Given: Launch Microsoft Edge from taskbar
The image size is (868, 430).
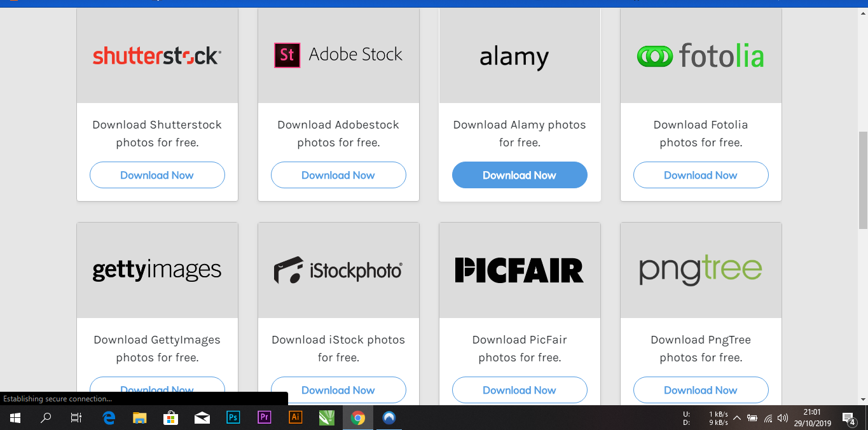Looking at the screenshot, I should pyautogui.click(x=109, y=418).
